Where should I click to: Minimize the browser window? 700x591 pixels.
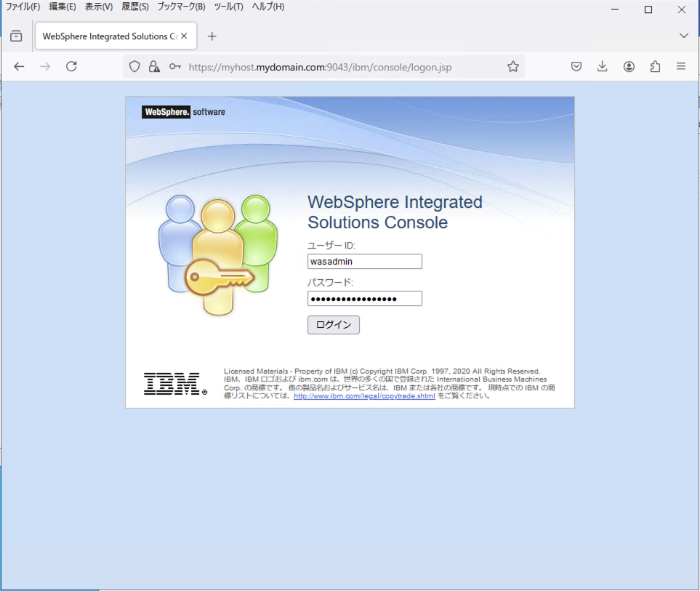(x=615, y=9)
